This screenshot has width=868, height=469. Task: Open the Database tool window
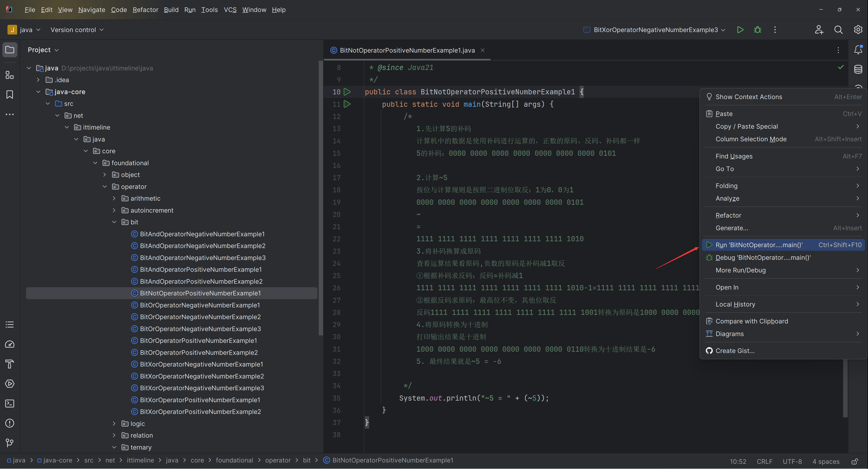point(858,69)
